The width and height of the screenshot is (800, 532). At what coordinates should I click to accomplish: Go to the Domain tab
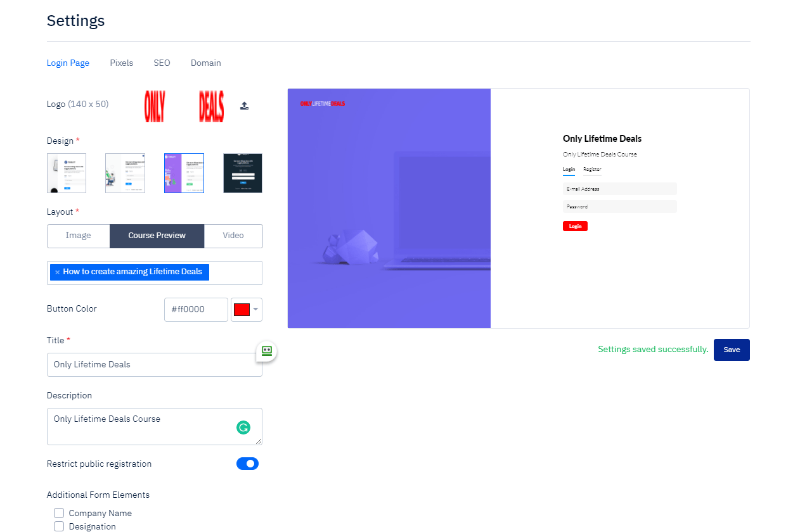pos(205,63)
